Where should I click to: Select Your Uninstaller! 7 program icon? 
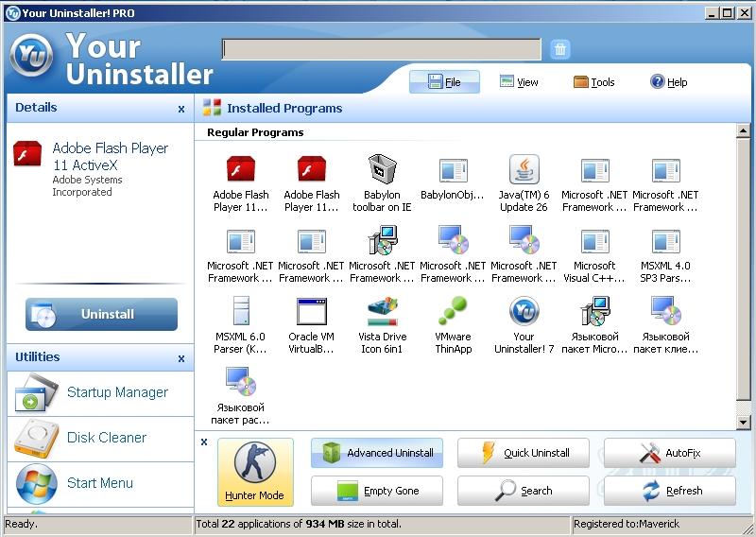524,311
